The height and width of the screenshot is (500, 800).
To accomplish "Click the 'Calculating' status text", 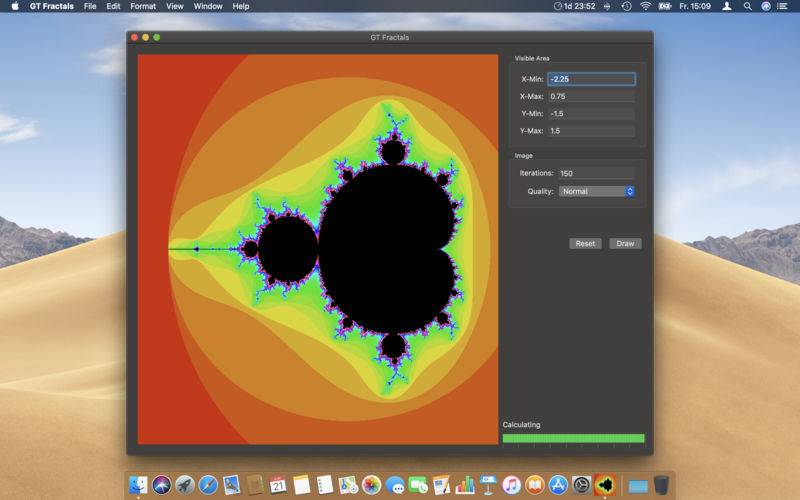I will (521, 424).
